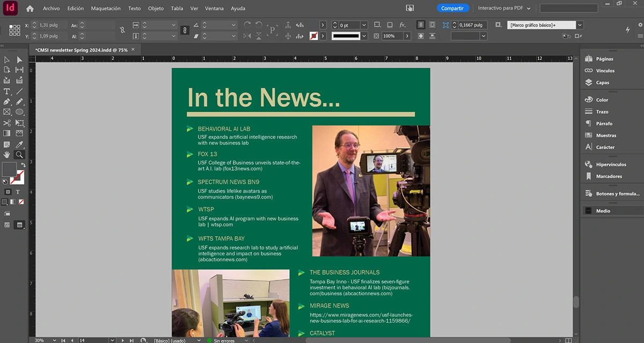Select CMSI newsletter Spring 2024.indd tab
The image size is (644, 343).
click(x=81, y=49)
